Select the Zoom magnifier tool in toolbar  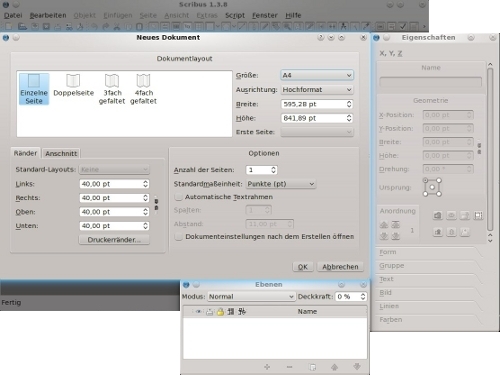click(287, 26)
